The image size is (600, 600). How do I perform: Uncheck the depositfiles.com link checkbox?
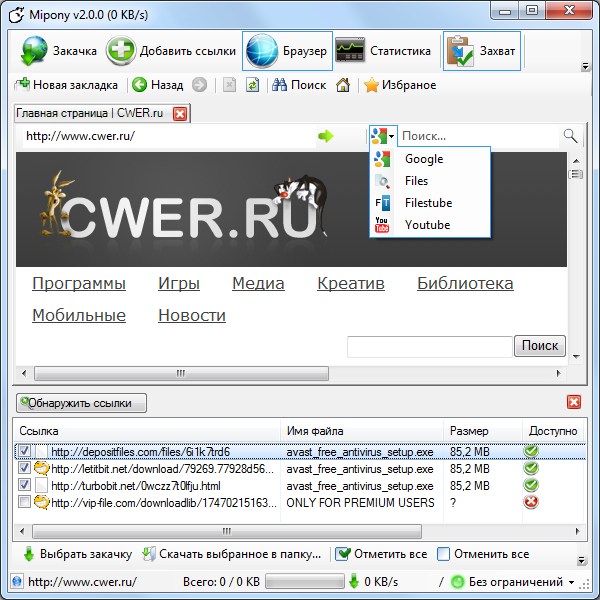pyautogui.click(x=25, y=451)
